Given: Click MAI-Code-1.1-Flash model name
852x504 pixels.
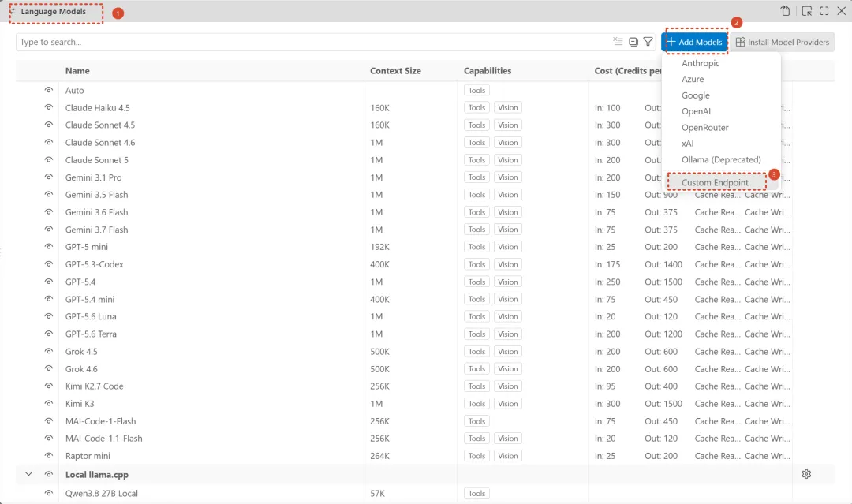Looking at the screenshot, I should point(104,439).
